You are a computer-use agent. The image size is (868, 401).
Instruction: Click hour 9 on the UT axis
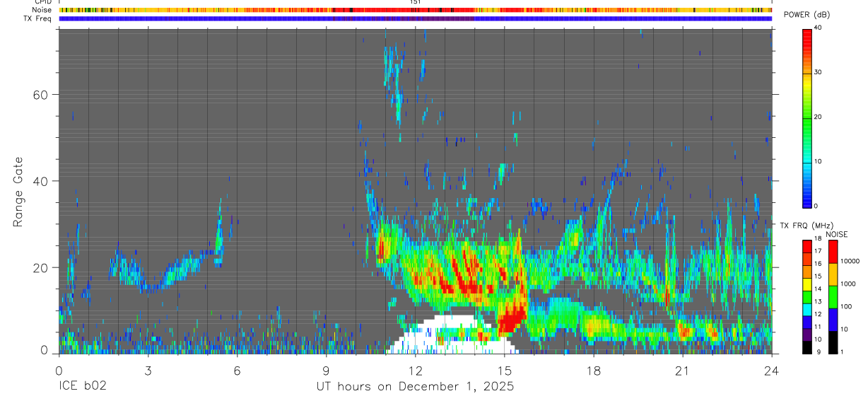tap(326, 370)
